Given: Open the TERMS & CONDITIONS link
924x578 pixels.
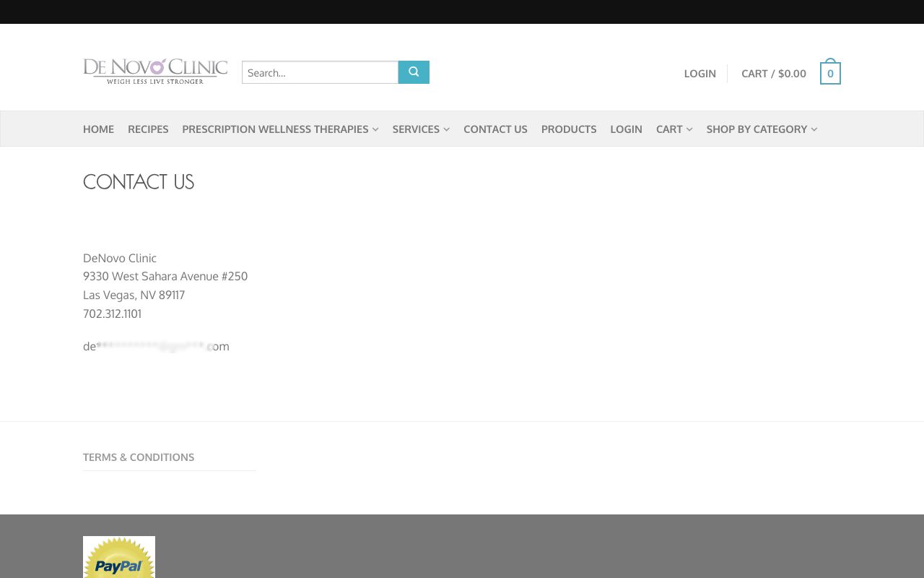Looking at the screenshot, I should pyautogui.click(x=139, y=457).
